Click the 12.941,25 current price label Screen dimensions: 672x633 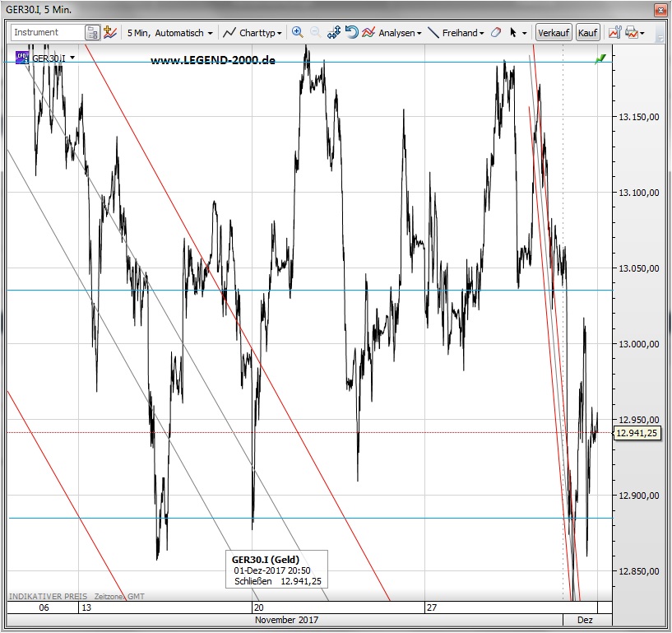[637, 433]
